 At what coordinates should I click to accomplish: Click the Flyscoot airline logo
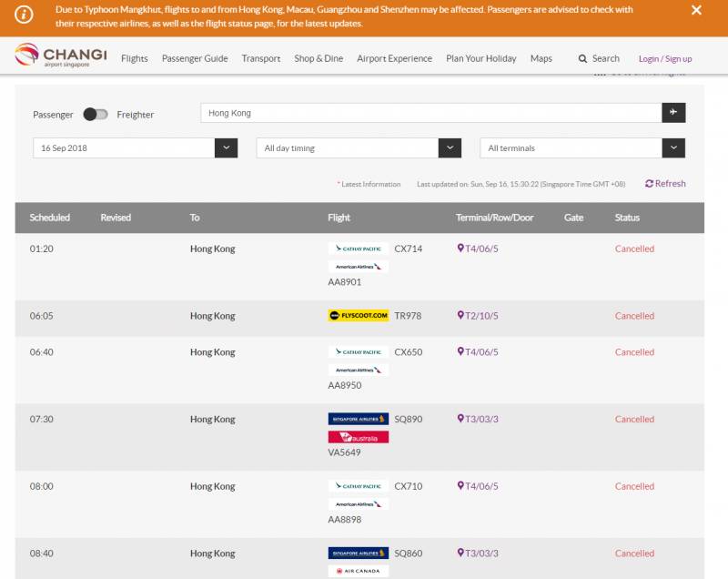pyautogui.click(x=359, y=316)
